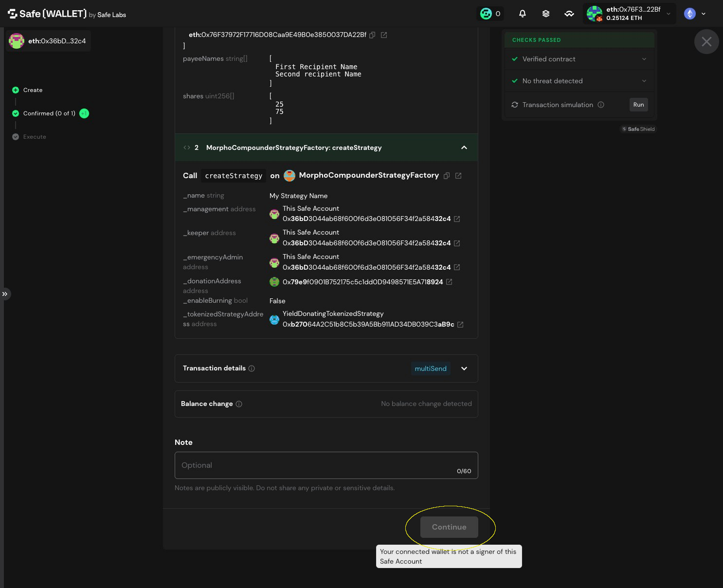Open the Safe Shield link
Screen dimensions: 723x588
point(638,129)
